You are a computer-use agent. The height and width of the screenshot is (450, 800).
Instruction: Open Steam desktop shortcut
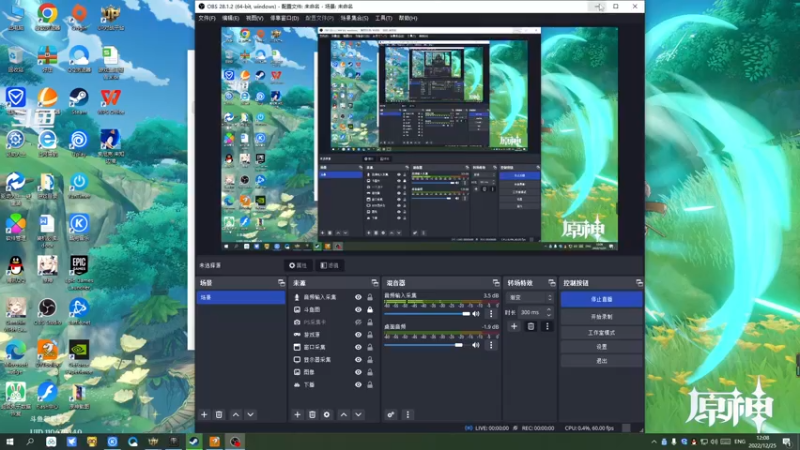[x=79, y=101]
